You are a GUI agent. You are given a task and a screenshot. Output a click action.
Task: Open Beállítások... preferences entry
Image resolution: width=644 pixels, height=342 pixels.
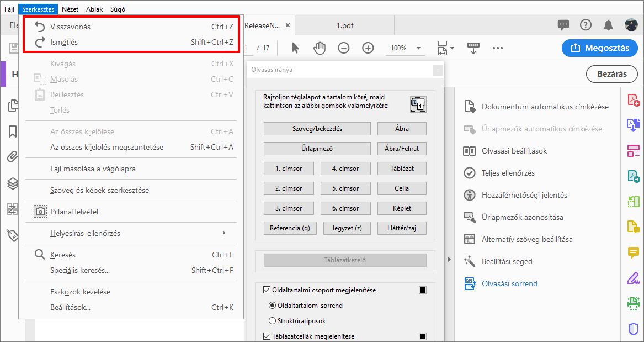pos(131,307)
